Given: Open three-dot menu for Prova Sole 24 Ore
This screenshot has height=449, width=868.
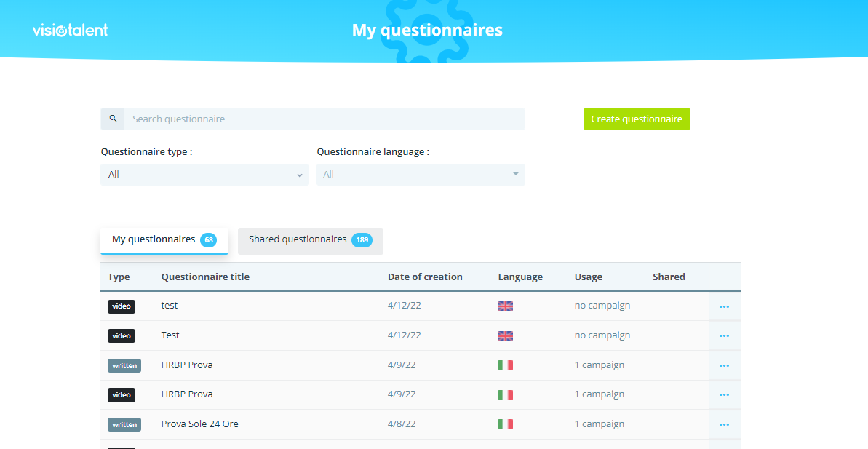Looking at the screenshot, I should [724, 424].
